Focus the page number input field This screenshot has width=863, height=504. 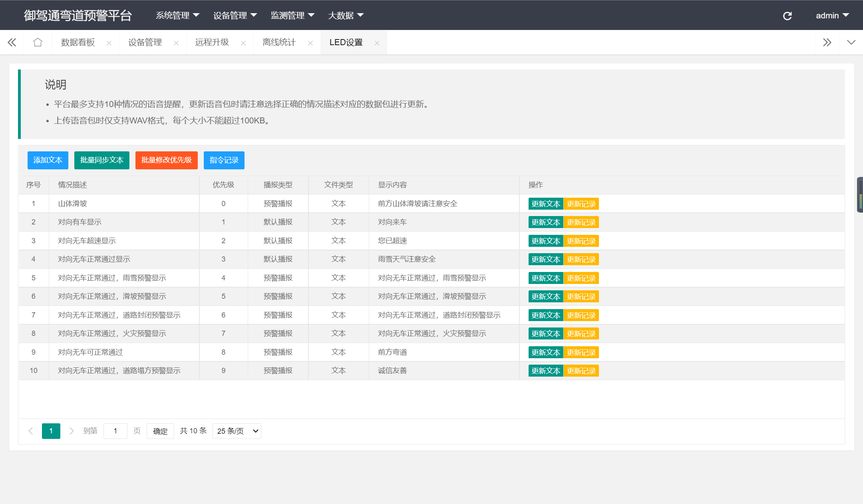(115, 431)
